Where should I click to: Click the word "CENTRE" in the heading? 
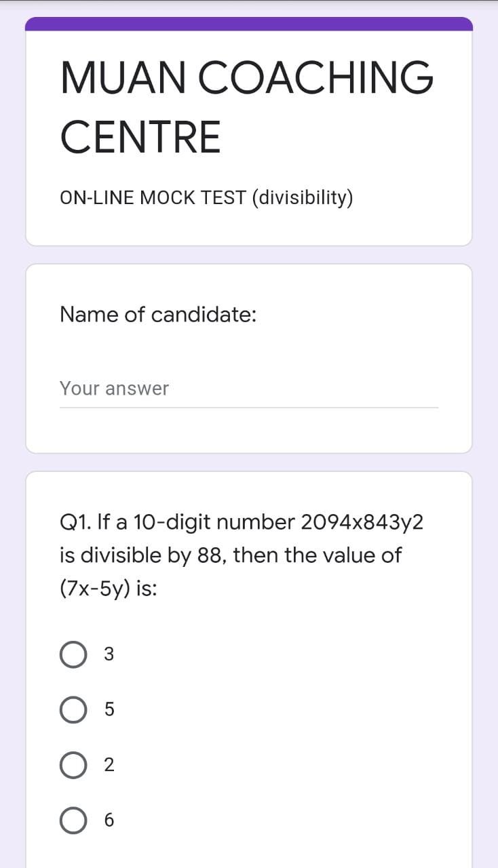pos(140,136)
